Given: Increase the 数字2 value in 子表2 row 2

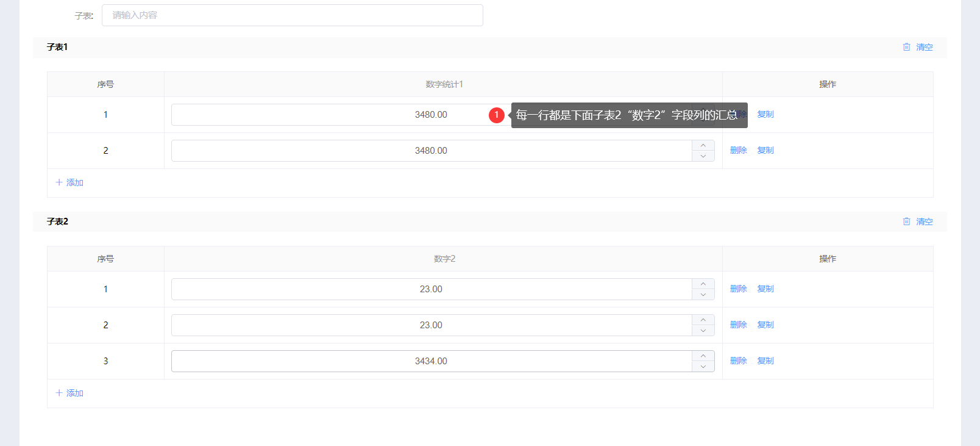Looking at the screenshot, I should [x=703, y=320].
